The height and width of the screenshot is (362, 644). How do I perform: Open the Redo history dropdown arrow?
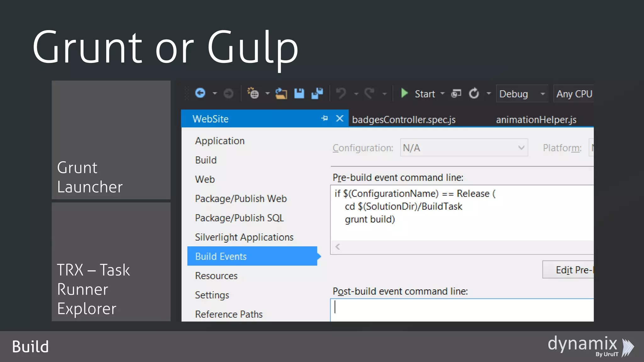(x=385, y=94)
